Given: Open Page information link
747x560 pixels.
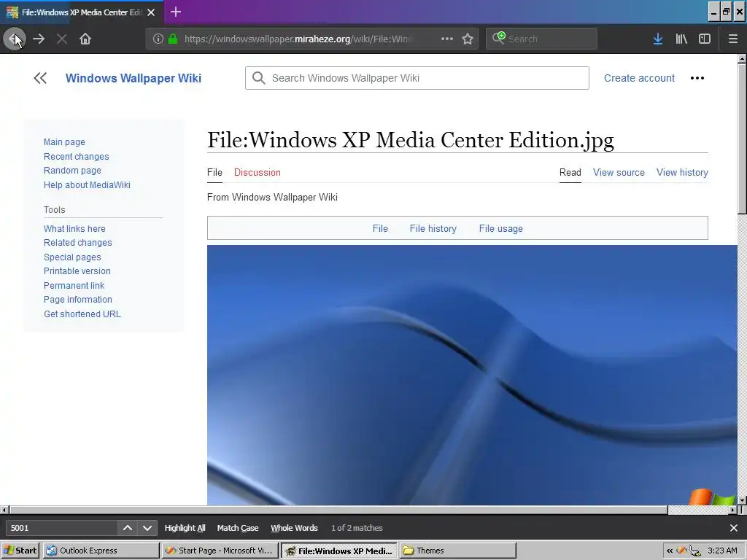Looking at the screenshot, I should coord(77,300).
